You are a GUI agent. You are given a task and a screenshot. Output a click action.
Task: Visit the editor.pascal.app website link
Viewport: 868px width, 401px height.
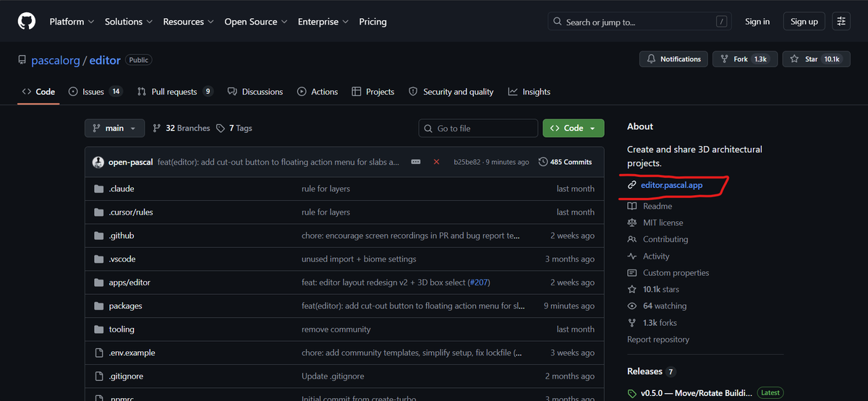pos(671,186)
